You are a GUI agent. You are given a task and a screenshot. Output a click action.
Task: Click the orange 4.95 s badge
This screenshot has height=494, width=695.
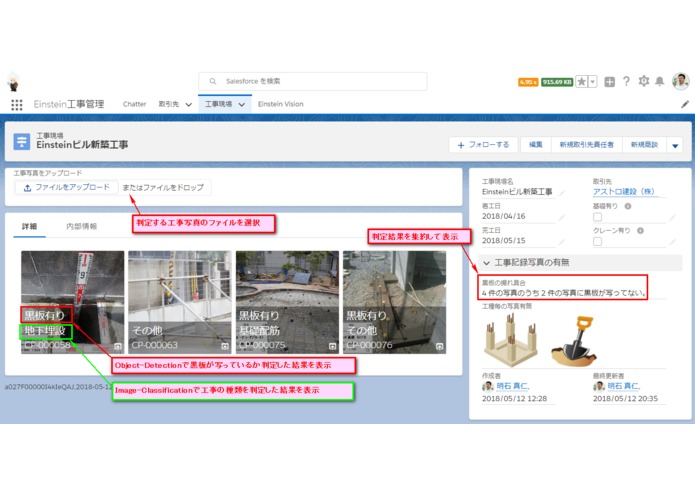(x=528, y=82)
